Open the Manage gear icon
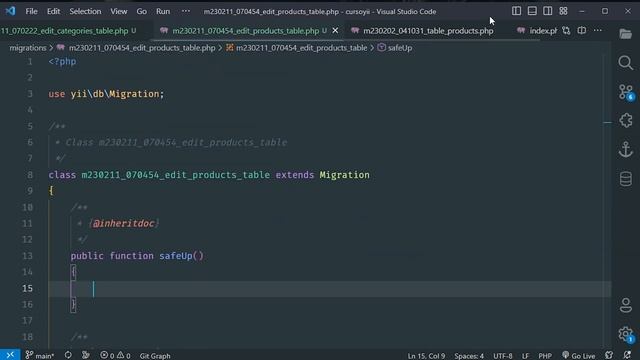The width and height of the screenshot is (640, 360). (626, 334)
